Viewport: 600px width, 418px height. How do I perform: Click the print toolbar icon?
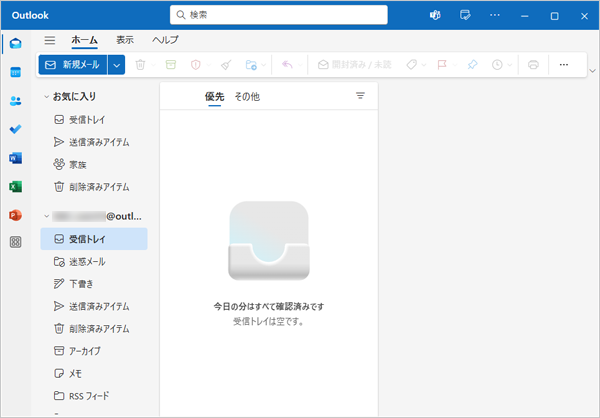click(533, 65)
